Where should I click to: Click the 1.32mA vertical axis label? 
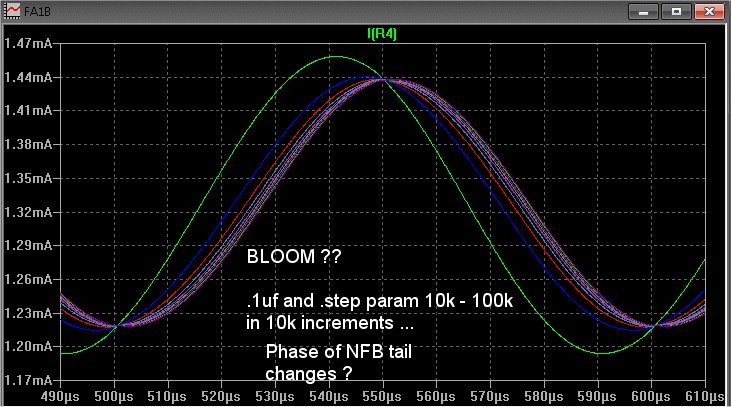click(x=28, y=212)
